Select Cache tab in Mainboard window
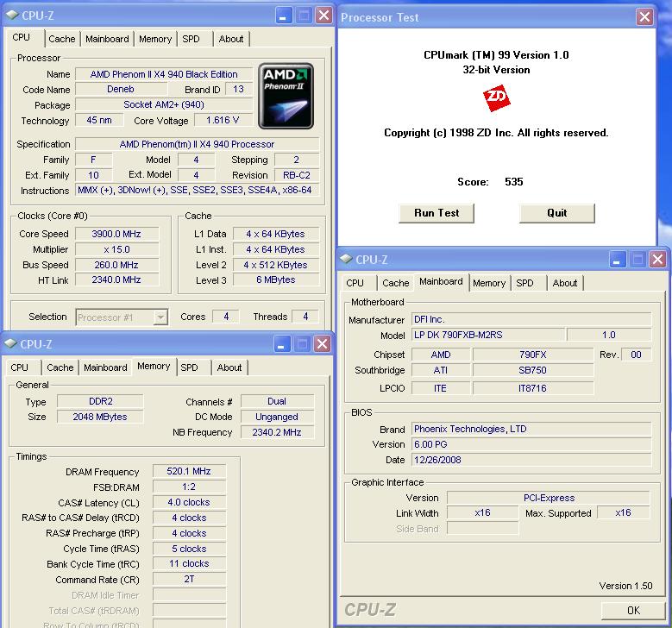This screenshot has width=672, height=628. click(396, 283)
